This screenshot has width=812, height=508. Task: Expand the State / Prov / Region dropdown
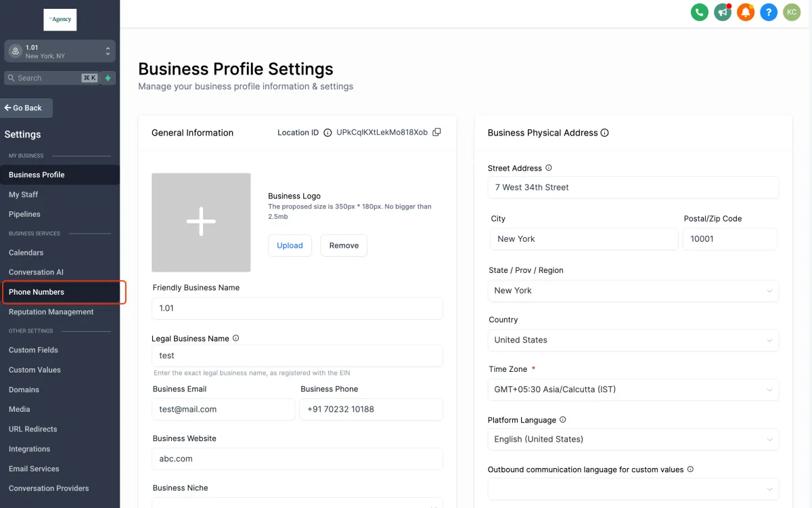[633, 291]
